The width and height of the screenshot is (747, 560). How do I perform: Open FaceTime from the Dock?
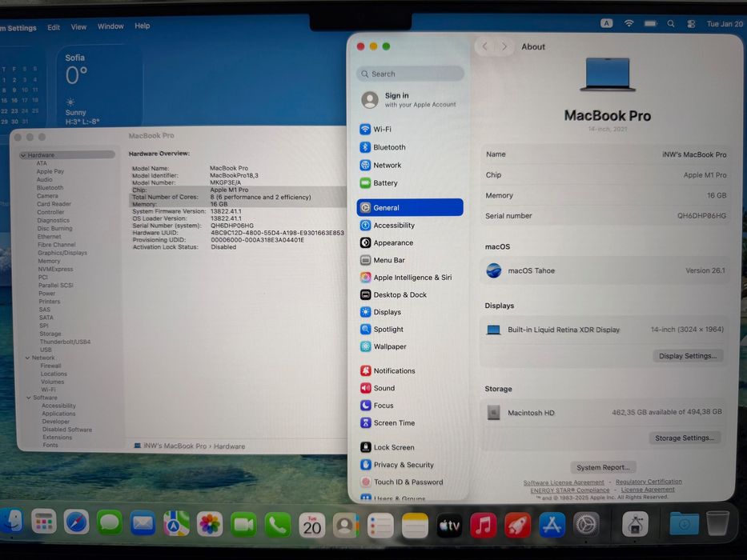(x=243, y=525)
